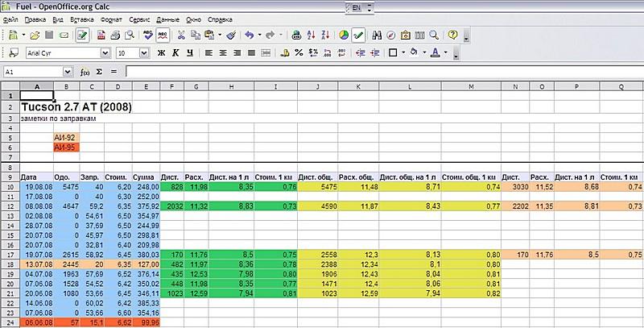
Task: Open a file with folder icon
Action: tap(35, 35)
